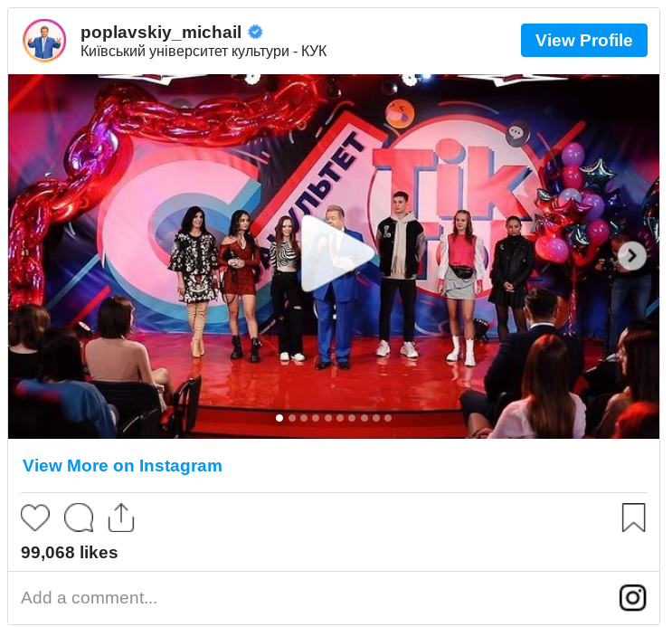
Task: Click the View Profile button
Action: (x=583, y=41)
